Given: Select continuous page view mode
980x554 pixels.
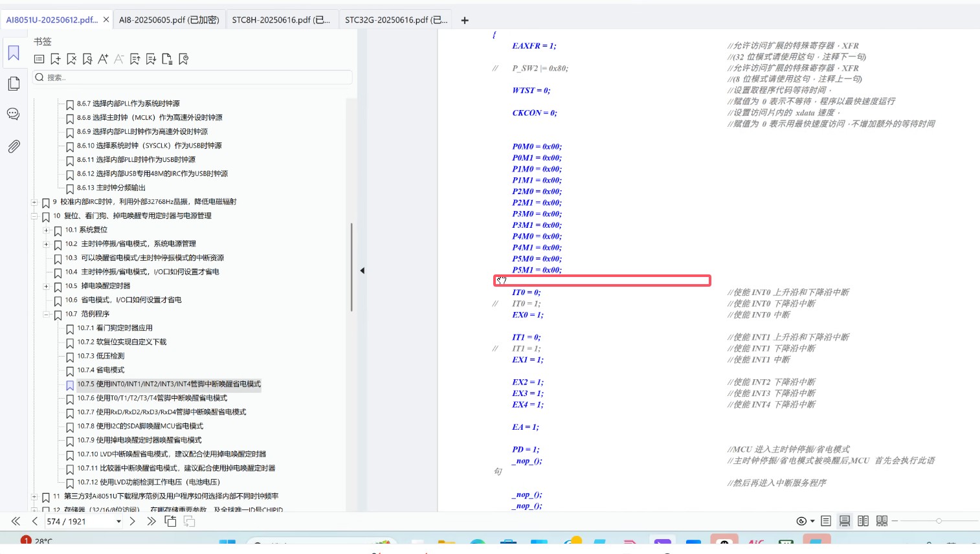Looking at the screenshot, I should click(845, 521).
